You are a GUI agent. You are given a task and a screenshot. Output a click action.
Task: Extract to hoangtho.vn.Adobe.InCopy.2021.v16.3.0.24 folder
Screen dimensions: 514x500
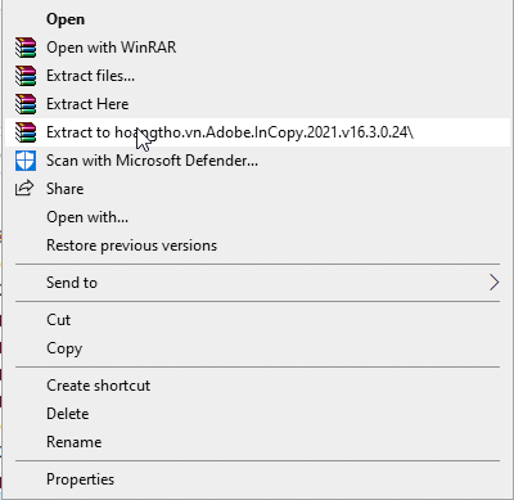pos(257,132)
